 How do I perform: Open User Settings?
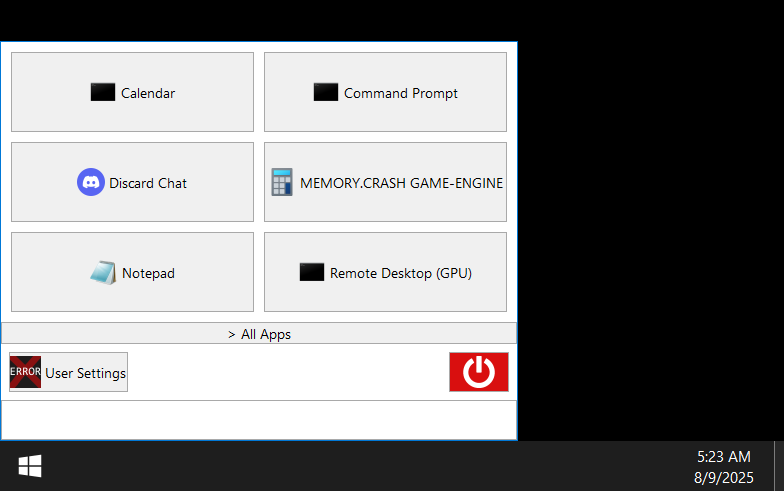(x=85, y=373)
